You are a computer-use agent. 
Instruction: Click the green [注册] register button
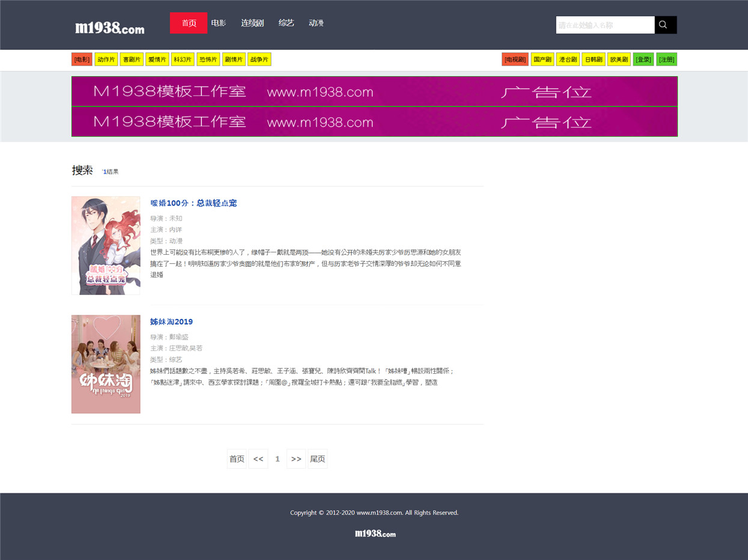pos(667,59)
